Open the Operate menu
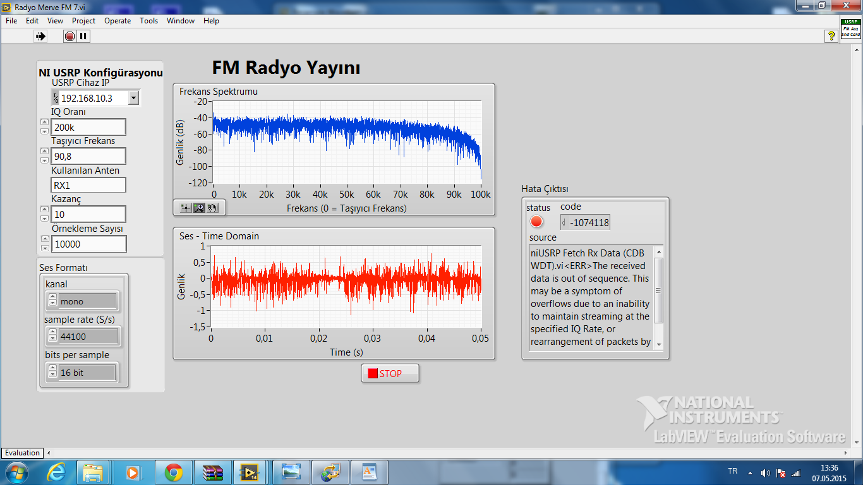This screenshot has width=863, height=504. [x=118, y=21]
